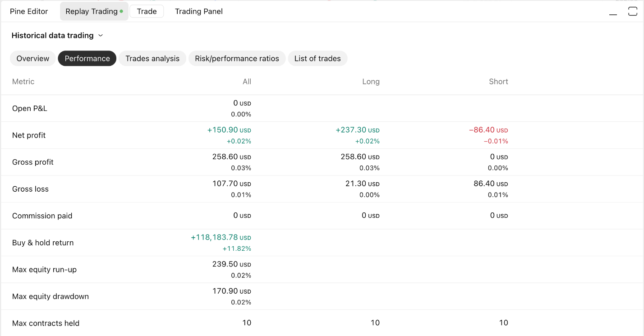Click the Trade button
644x336 pixels.
(147, 12)
